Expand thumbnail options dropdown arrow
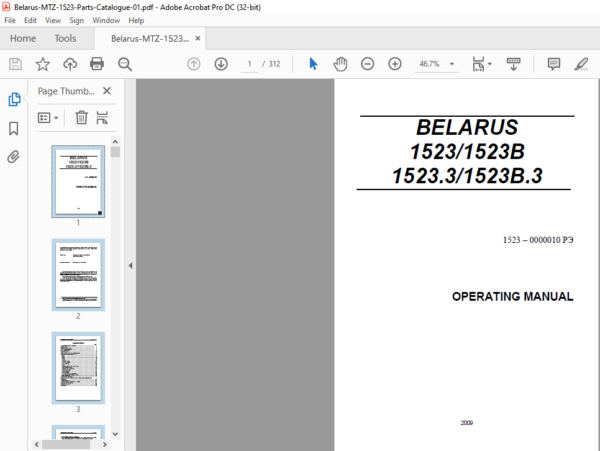Screen dimensions: 600x451 pos(56,118)
